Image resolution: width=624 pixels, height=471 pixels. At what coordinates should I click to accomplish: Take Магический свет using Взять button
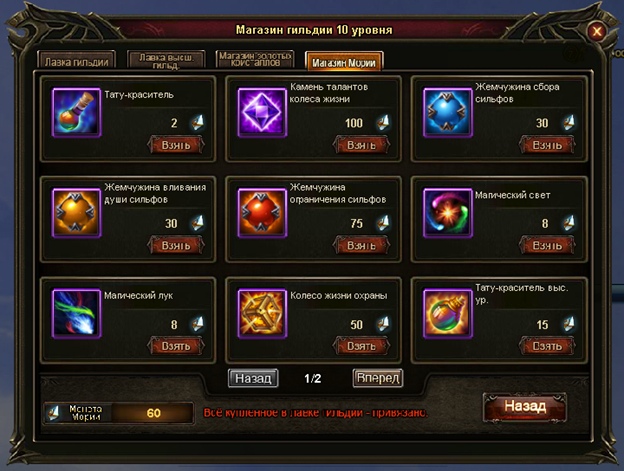(547, 245)
